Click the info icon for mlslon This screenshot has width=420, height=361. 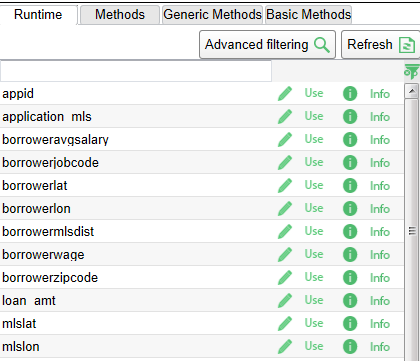350,347
